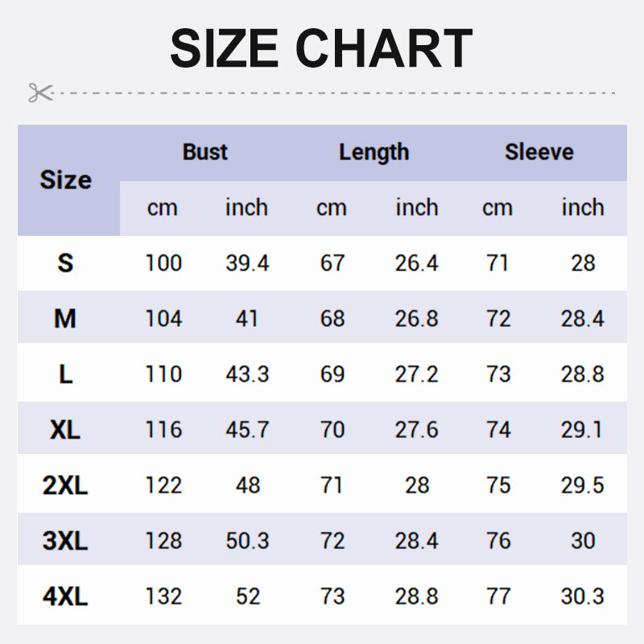Click the Length column header
The height and width of the screenshot is (644, 644).
374,152
